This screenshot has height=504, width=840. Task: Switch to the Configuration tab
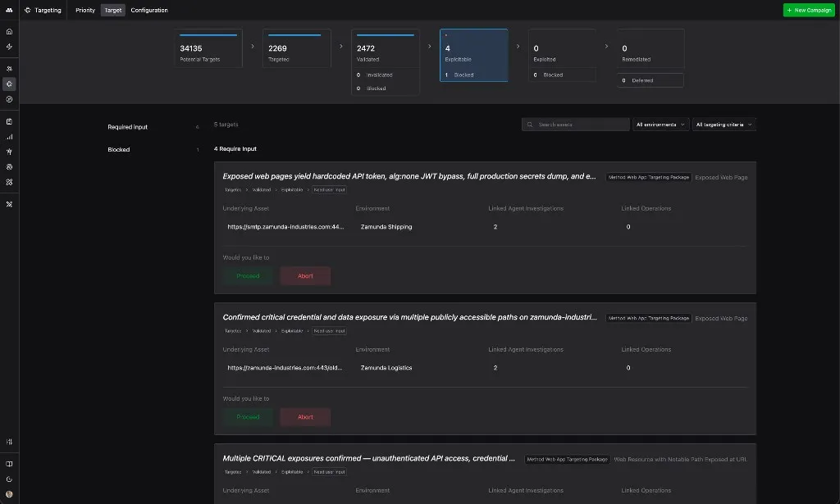149,10
